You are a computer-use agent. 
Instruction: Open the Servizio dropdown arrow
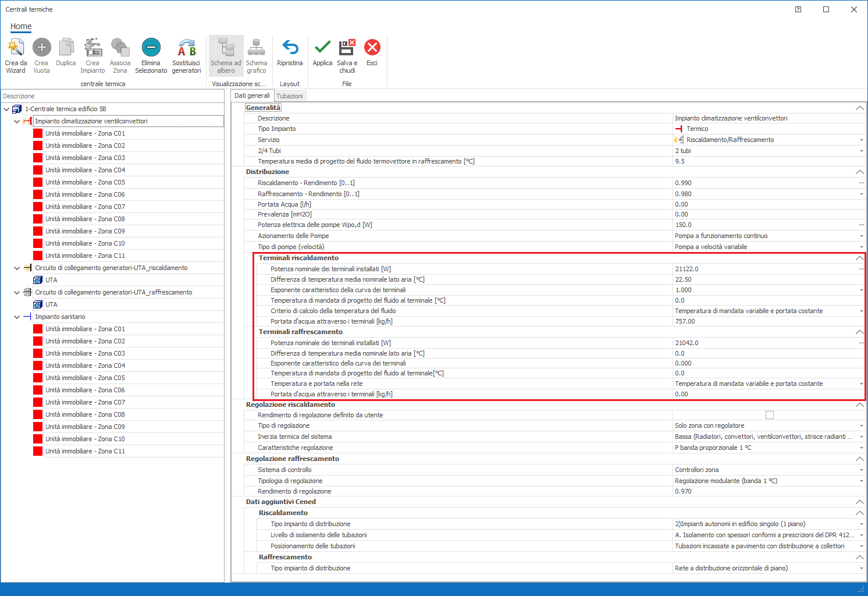click(x=861, y=140)
